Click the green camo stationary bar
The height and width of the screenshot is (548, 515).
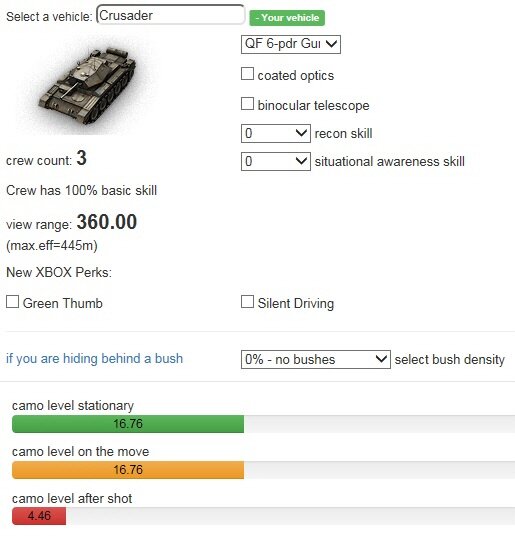click(128, 424)
